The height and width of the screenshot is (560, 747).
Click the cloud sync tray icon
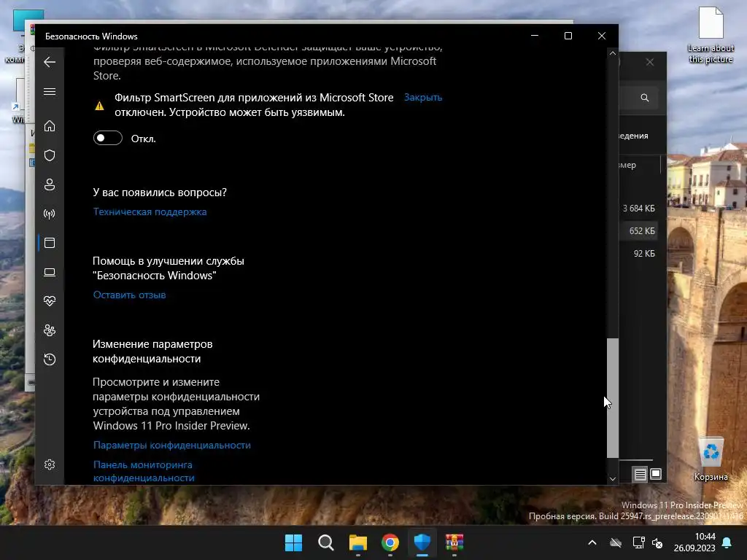click(x=616, y=542)
